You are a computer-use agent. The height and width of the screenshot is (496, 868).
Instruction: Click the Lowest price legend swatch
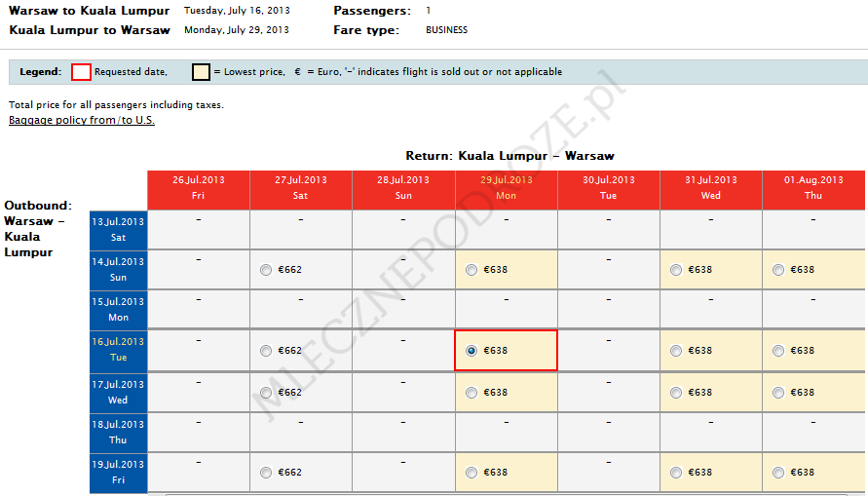coord(201,72)
